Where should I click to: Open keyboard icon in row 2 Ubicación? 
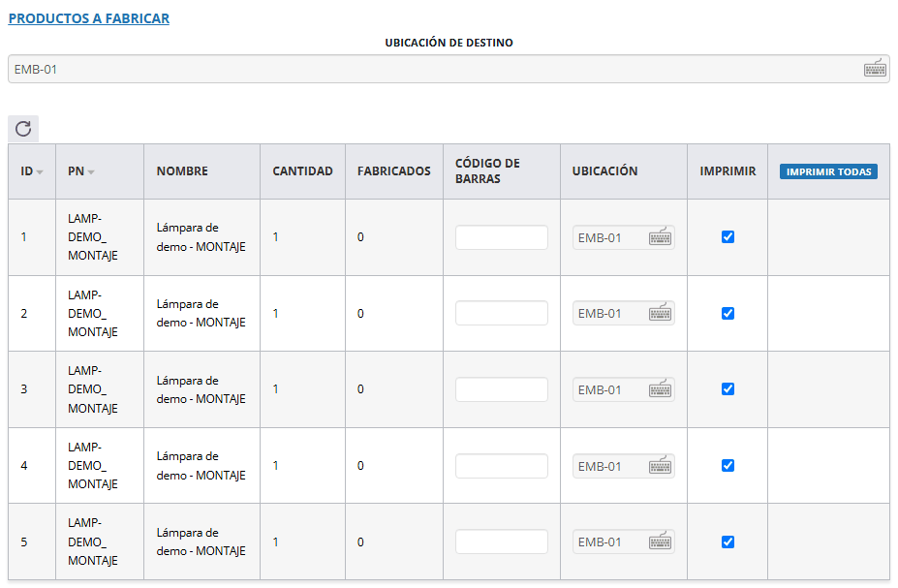point(660,313)
